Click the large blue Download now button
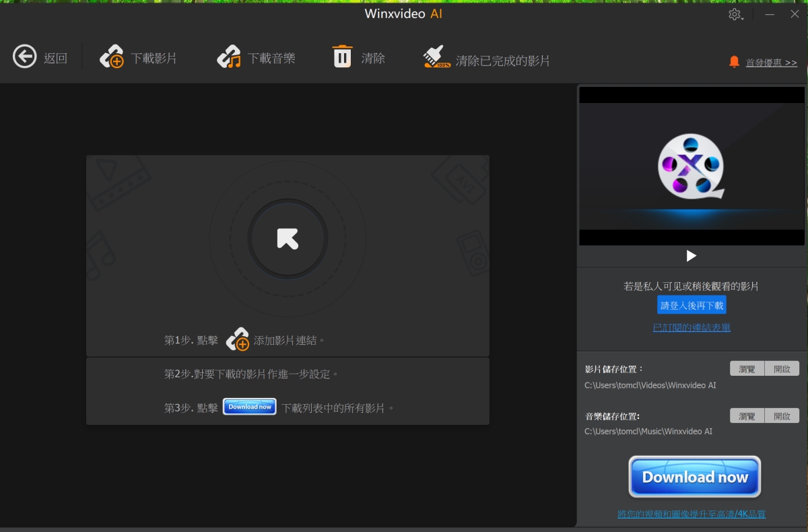The width and height of the screenshot is (808, 532). pos(694,477)
